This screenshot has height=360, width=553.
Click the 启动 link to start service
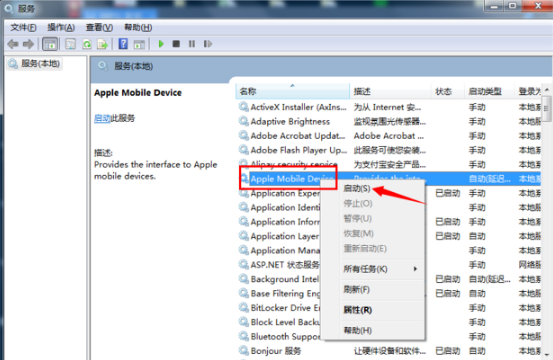(x=102, y=118)
